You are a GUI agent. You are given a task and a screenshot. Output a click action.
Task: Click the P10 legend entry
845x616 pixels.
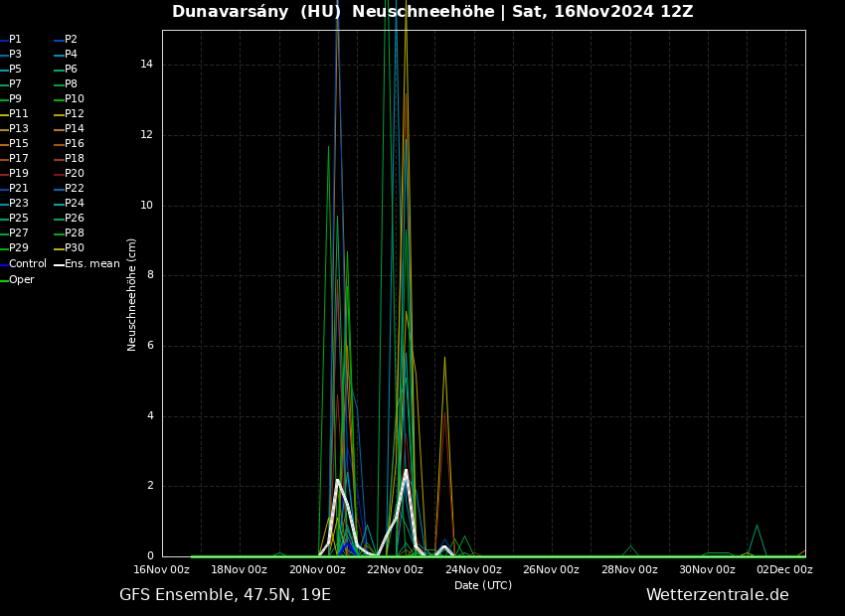point(74,99)
